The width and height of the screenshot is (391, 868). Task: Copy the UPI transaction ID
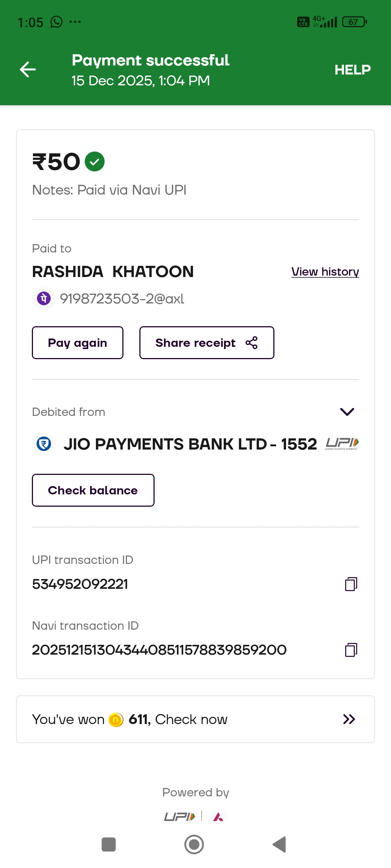click(351, 584)
